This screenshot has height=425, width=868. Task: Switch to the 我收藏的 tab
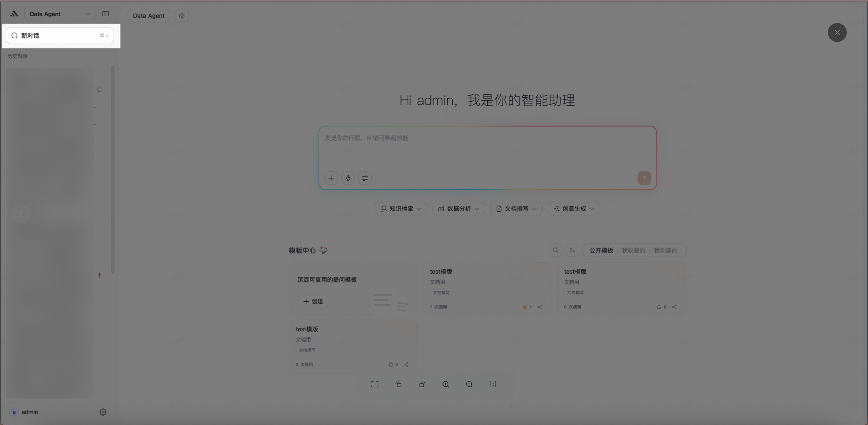click(x=633, y=250)
